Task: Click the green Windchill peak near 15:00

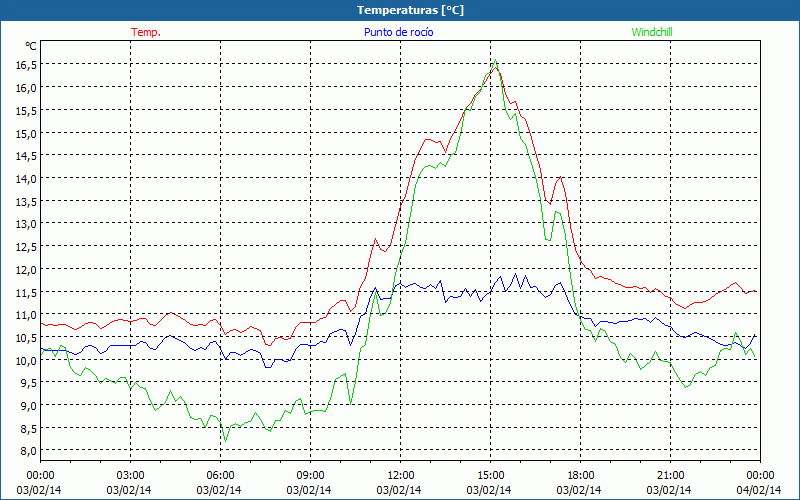Action: point(495,60)
